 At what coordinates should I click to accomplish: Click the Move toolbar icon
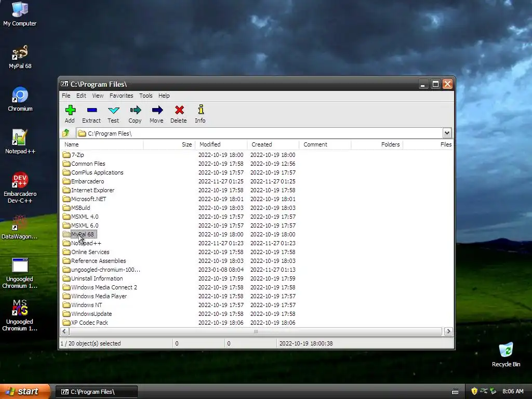click(x=157, y=110)
